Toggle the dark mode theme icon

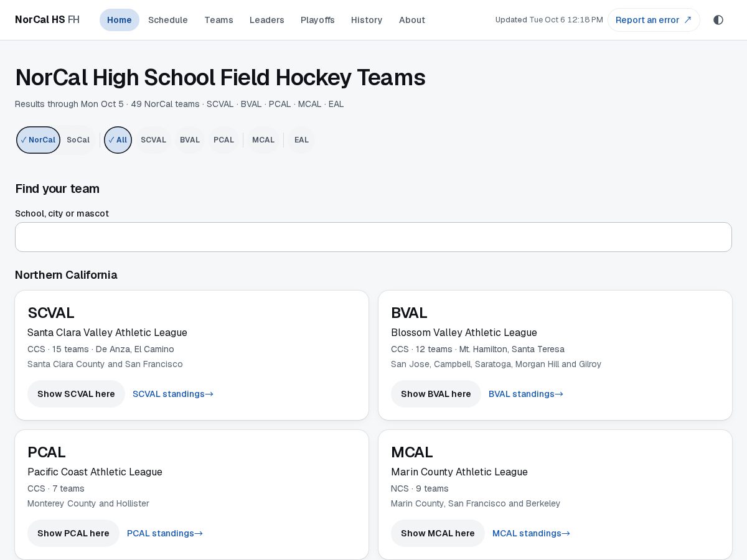(718, 20)
